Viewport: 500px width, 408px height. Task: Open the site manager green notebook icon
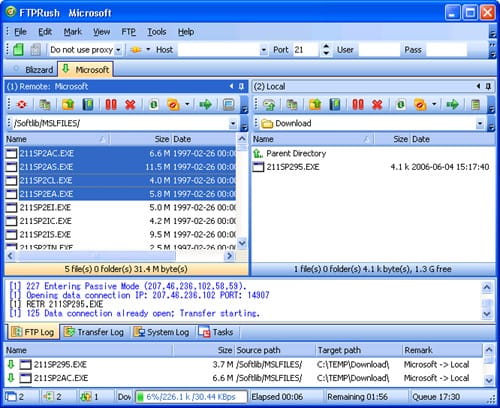click(19, 50)
